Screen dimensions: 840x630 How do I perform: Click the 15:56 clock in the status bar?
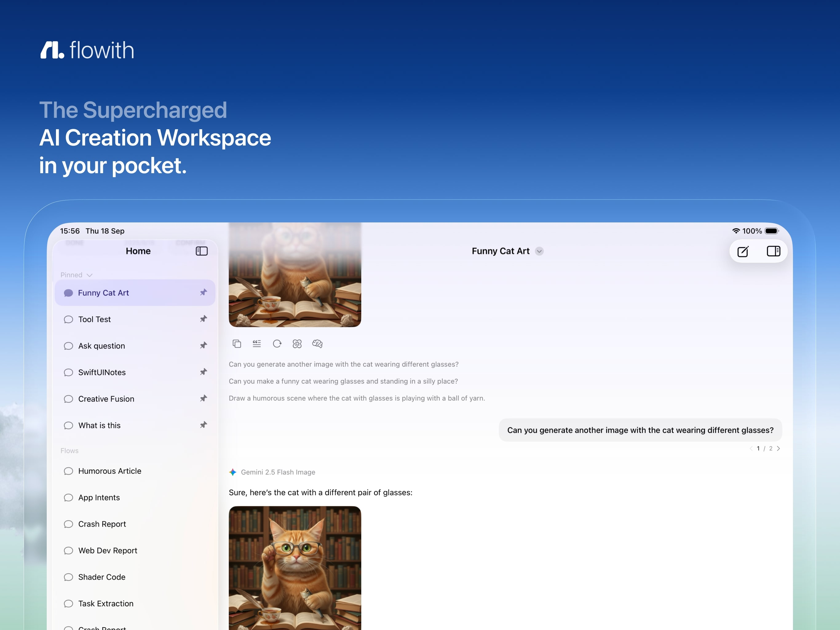70,231
